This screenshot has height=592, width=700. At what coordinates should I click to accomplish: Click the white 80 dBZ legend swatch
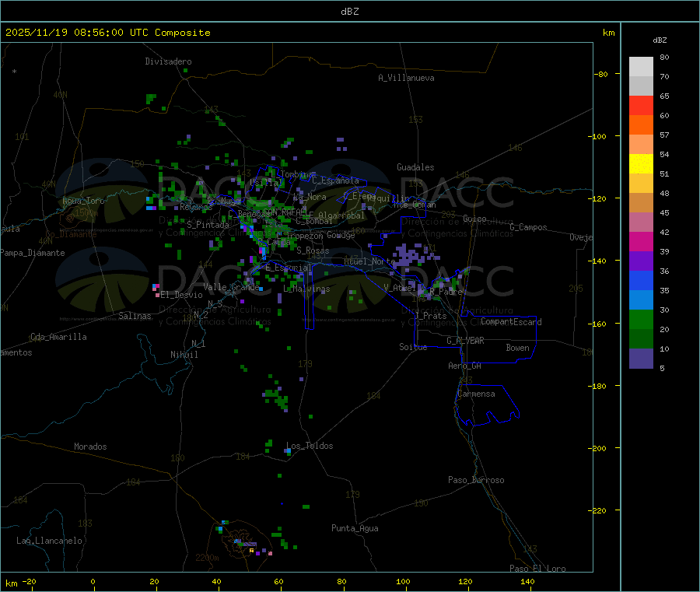[x=641, y=66]
